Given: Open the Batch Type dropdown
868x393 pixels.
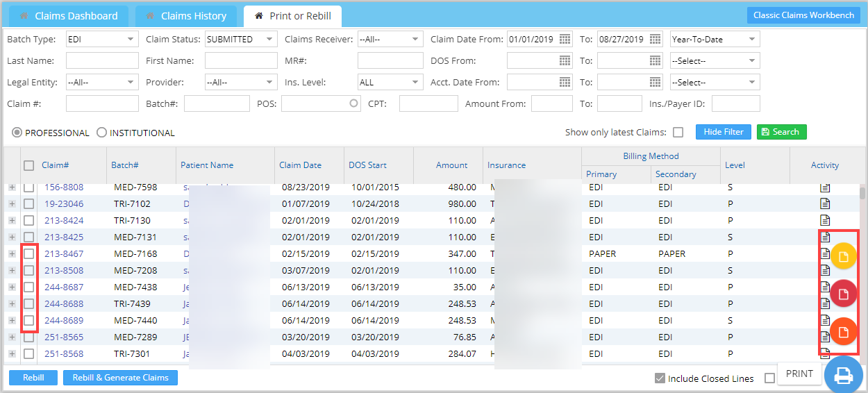Looking at the screenshot, I should (x=102, y=40).
